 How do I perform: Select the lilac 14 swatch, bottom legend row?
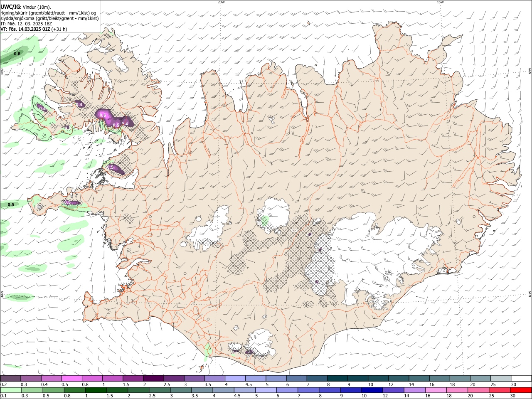coord(414,390)
